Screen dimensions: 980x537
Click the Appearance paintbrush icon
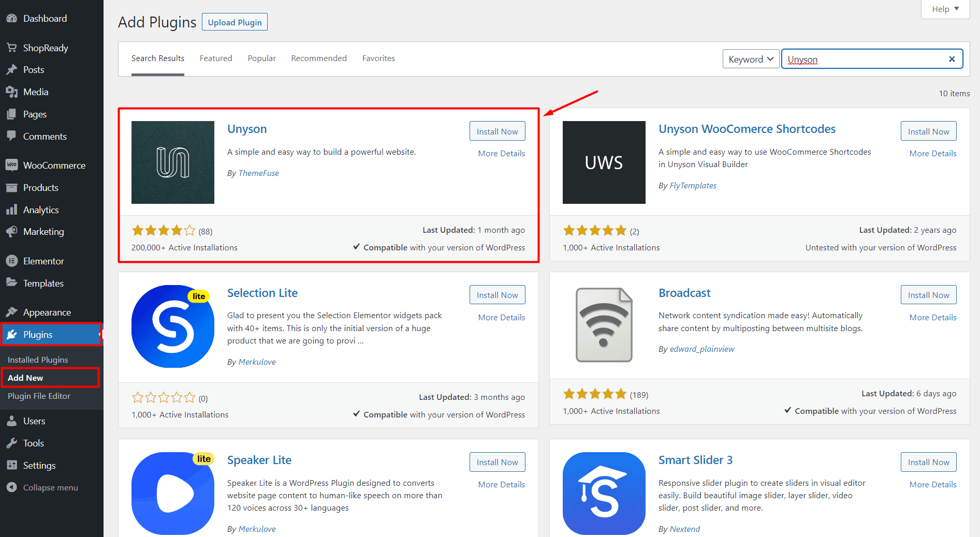(11, 312)
